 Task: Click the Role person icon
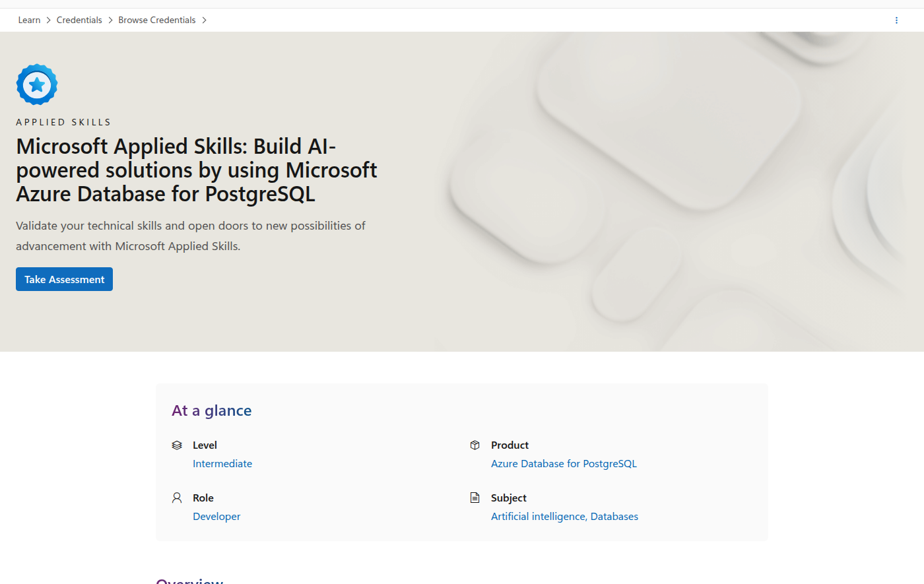tap(177, 498)
